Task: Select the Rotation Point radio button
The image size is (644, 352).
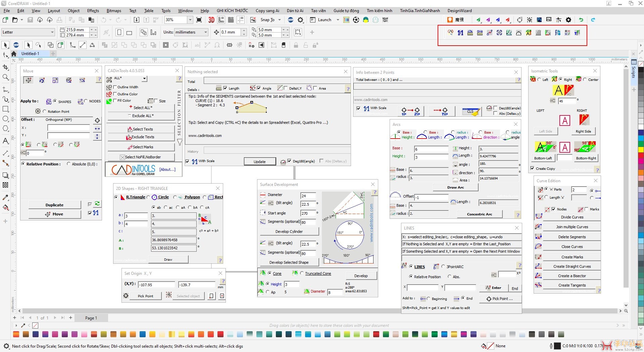Action: pos(44,111)
